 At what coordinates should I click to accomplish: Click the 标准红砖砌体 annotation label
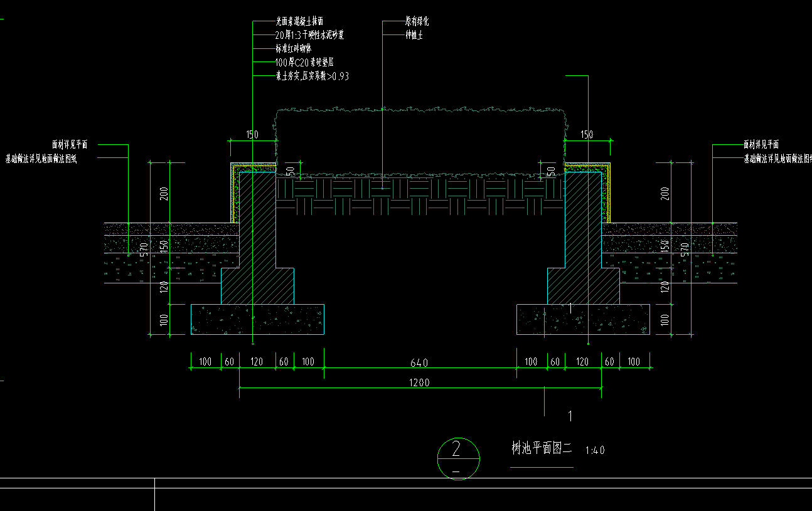[x=294, y=48]
